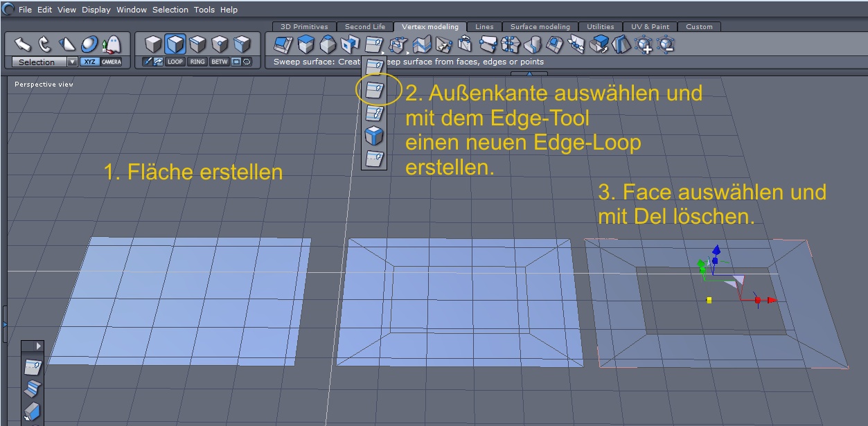Activate the Rotate manipulator tool
The image size is (868, 426).
click(x=45, y=45)
